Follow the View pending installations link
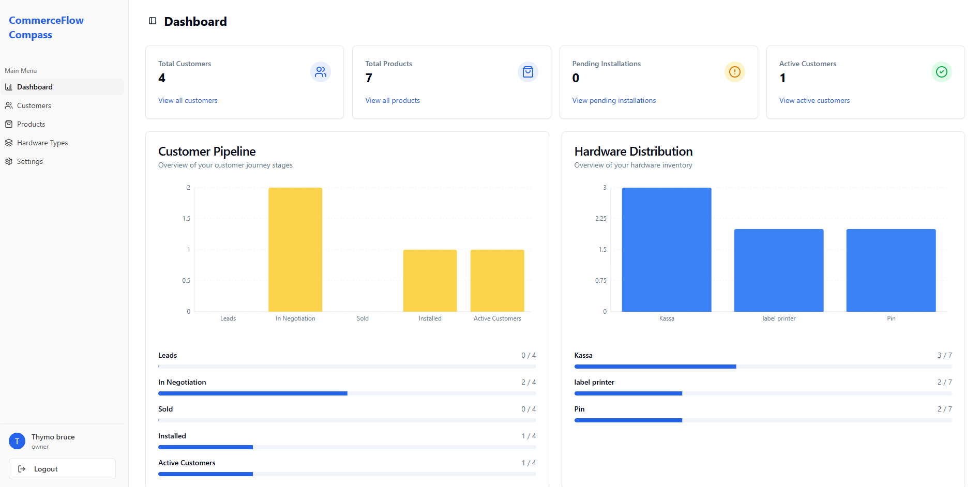Screen dimensions: 980x487 pos(614,100)
